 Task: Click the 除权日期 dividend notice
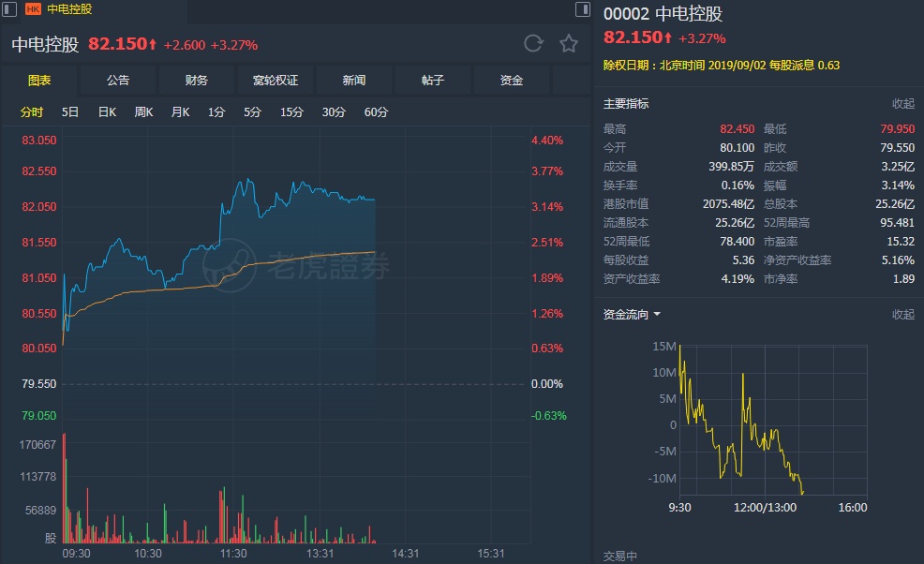point(722,66)
